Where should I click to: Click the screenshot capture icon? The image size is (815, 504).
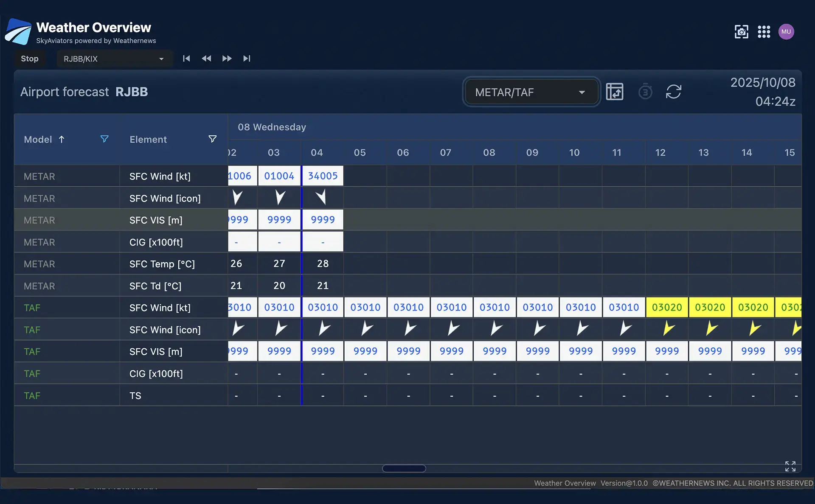[x=741, y=32]
